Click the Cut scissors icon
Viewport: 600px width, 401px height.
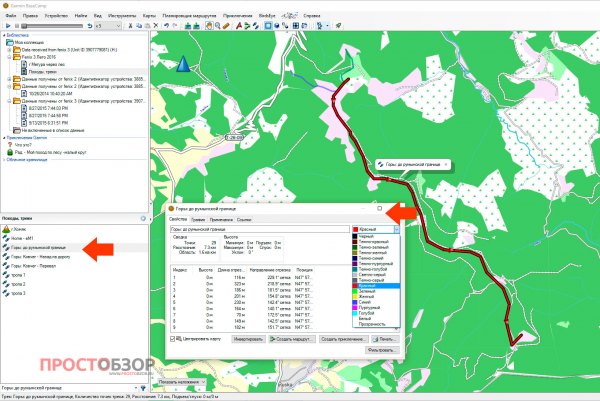(130, 26)
